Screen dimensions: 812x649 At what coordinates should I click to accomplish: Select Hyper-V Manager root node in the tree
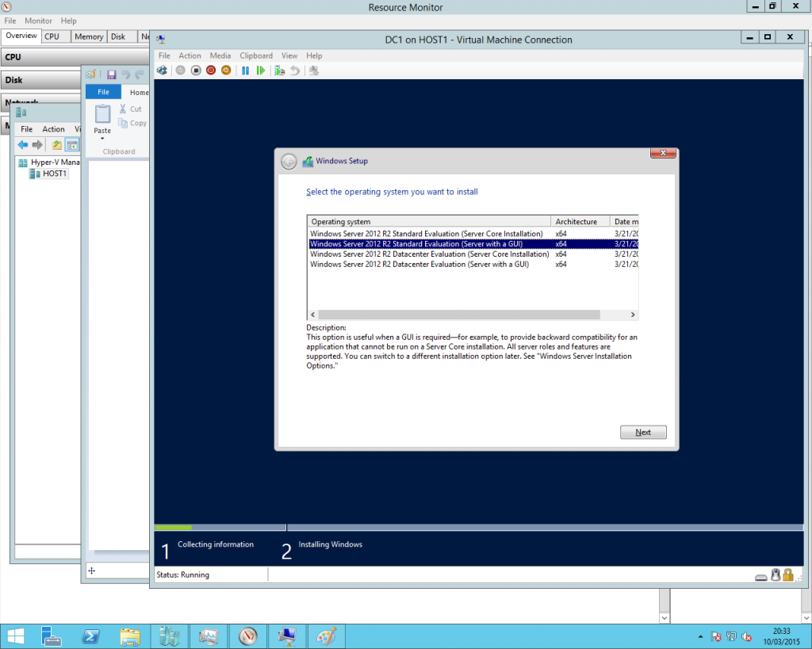(x=49, y=162)
